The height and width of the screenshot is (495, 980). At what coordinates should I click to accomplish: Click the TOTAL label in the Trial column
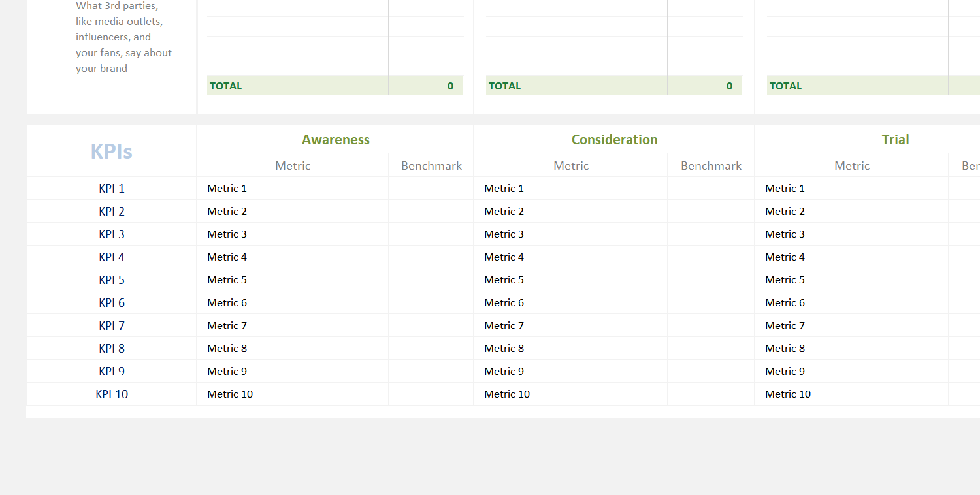(785, 86)
